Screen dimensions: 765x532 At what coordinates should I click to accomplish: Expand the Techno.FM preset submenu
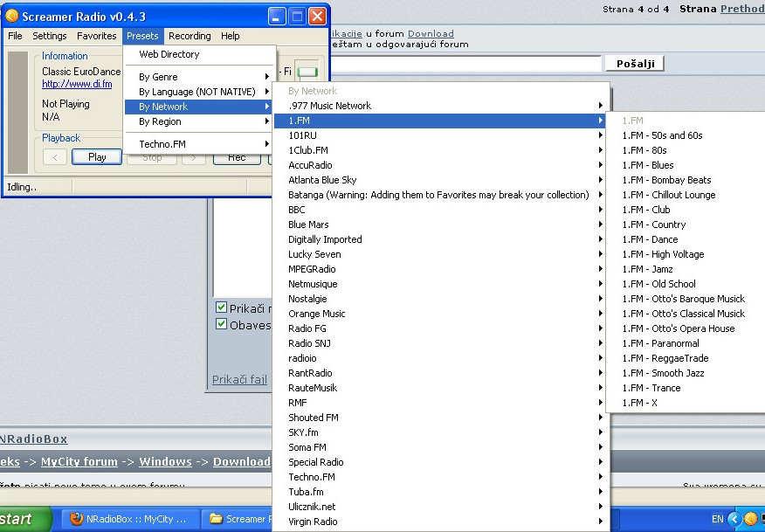click(x=199, y=144)
